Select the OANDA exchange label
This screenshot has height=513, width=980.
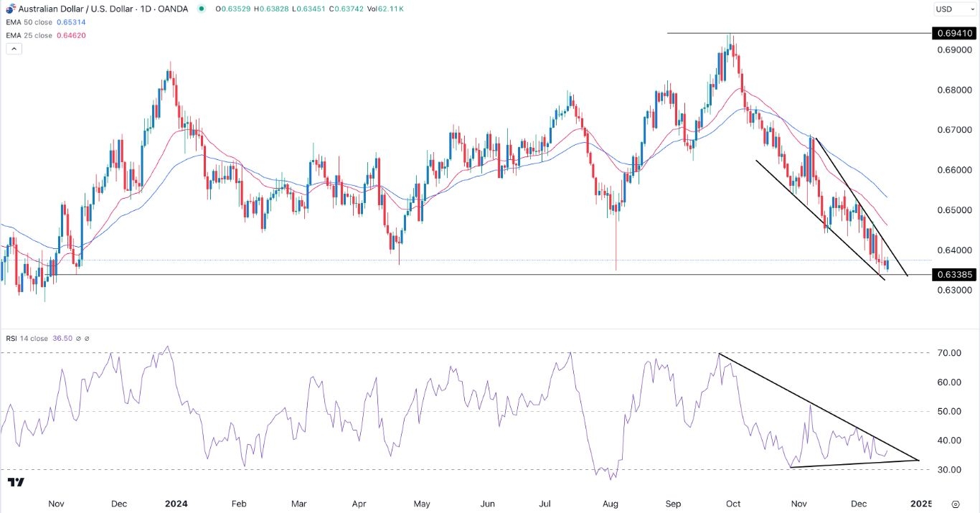pyautogui.click(x=171, y=9)
